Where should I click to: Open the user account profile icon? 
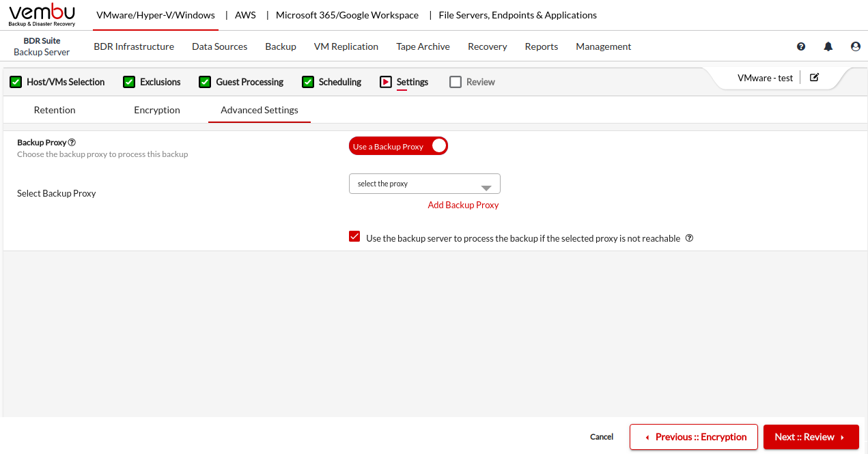coord(856,46)
